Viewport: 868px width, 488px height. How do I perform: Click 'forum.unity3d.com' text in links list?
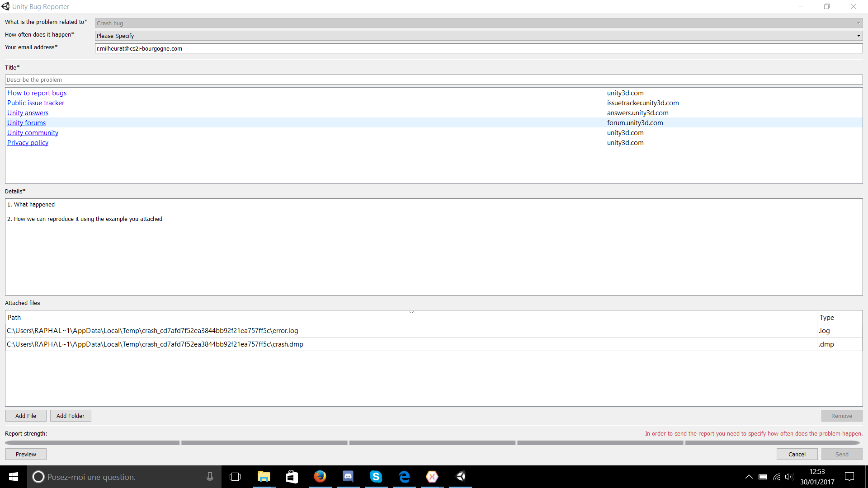635,123
